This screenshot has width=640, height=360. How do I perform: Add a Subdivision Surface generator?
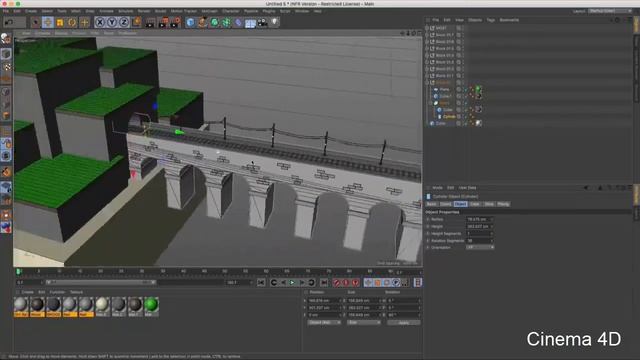tap(214, 22)
